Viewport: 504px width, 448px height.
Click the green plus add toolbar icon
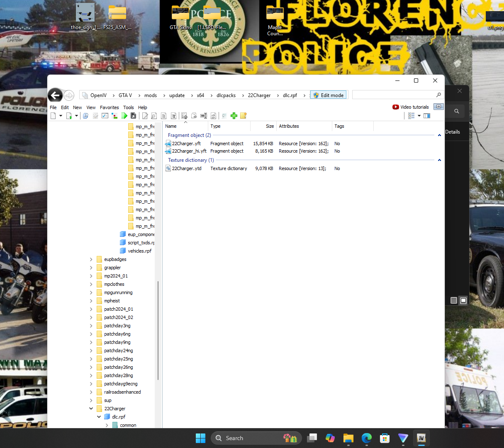234,116
